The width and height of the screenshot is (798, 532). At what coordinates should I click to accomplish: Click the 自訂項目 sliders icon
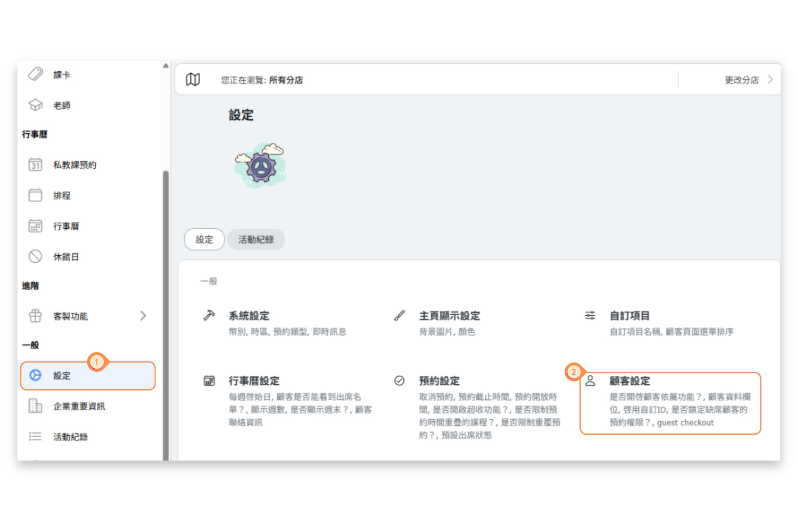coord(590,315)
